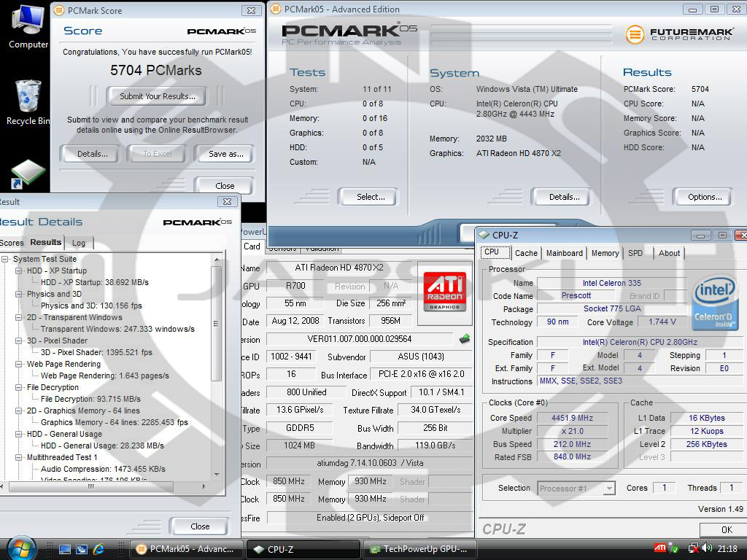Click the tray icon next to ATI icon
747x560 pixels.
(673, 548)
